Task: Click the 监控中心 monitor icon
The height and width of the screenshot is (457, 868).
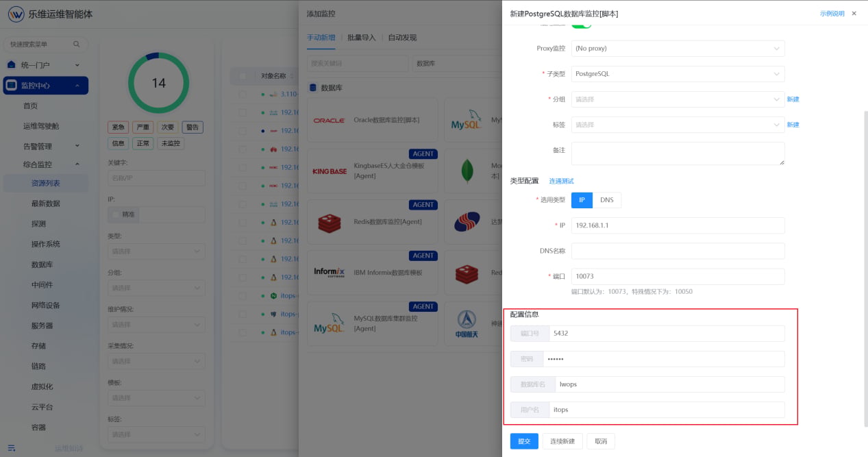Action: coord(12,86)
